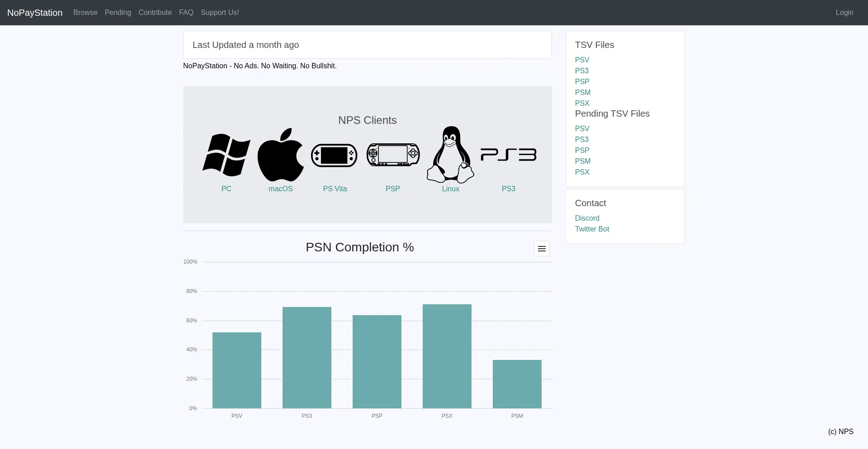Open the Discord contact link
The height and width of the screenshot is (449, 868).
click(587, 218)
